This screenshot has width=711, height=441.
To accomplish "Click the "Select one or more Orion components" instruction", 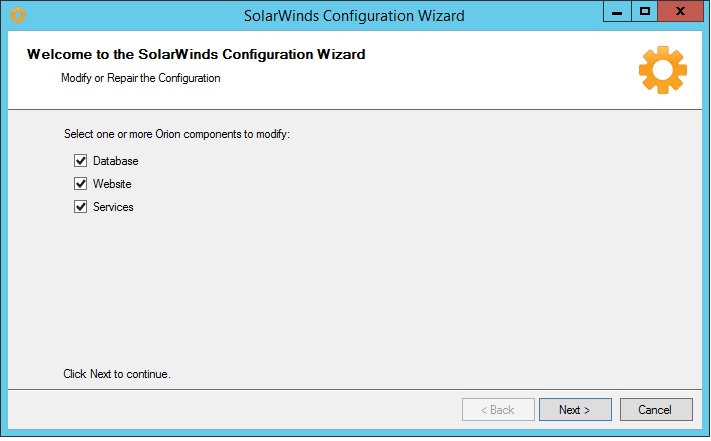I will [x=176, y=134].
